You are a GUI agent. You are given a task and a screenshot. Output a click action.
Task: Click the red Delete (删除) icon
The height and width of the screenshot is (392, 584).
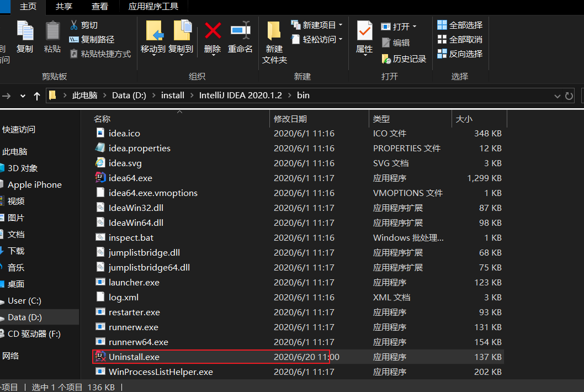(213, 30)
